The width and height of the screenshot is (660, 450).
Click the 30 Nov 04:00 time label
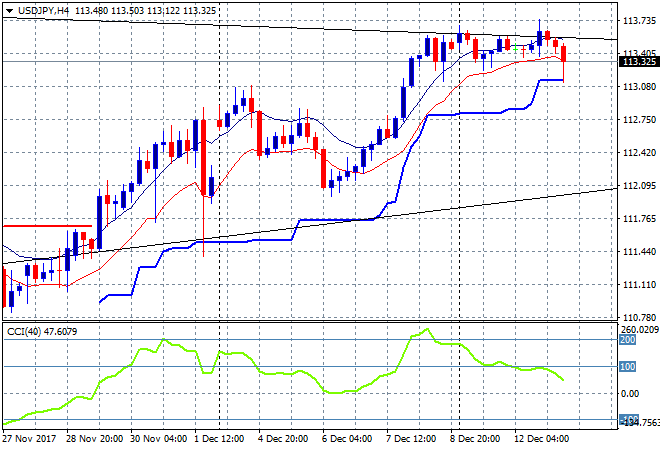[x=159, y=439]
